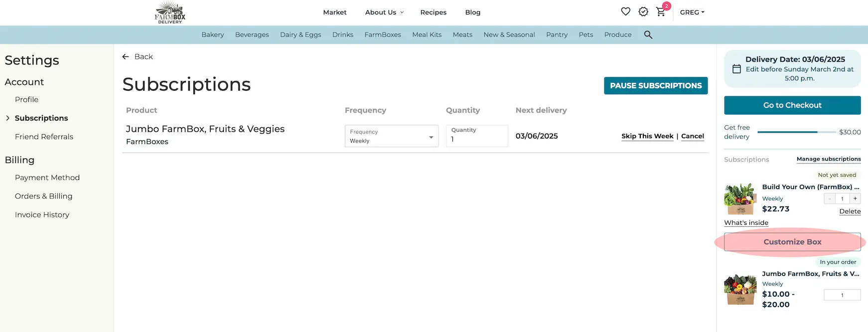Open Manage subscriptions link
The image size is (868, 332).
(x=829, y=159)
